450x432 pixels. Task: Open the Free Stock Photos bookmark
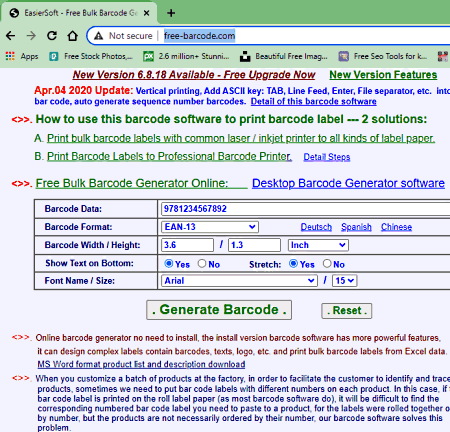(91, 56)
